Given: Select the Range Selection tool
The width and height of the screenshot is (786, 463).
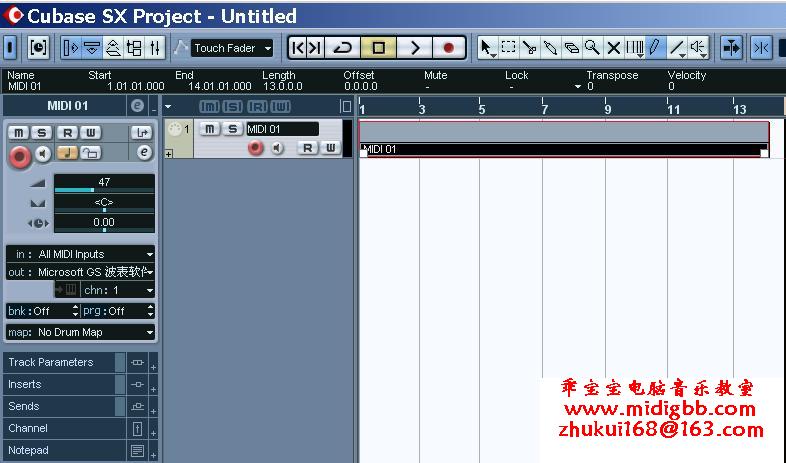Looking at the screenshot, I should tap(508, 48).
